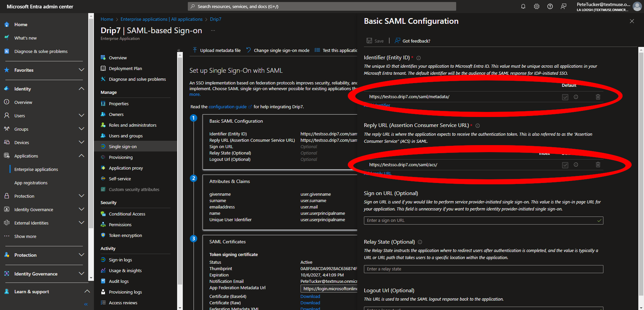Image resolution: width=644 pixels, height=310 pixels.
Task: Click Save in Basic SAML Configuration
Action: [375, 41]
